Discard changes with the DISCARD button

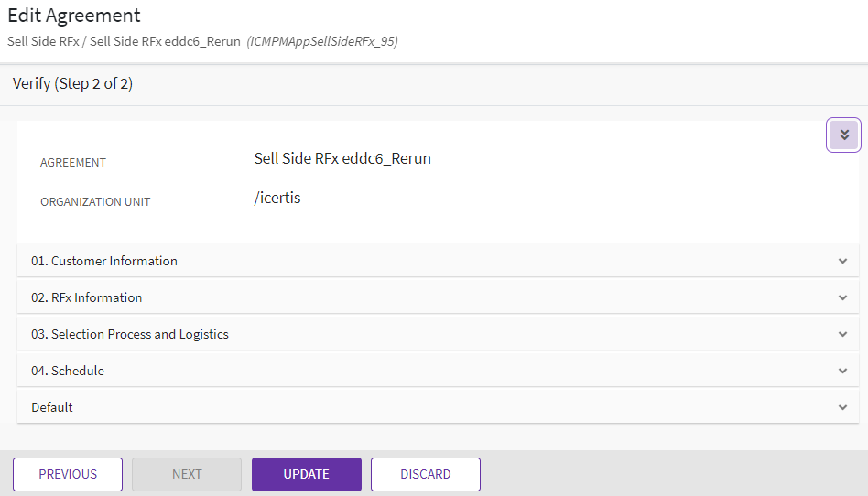coord(425,474)
